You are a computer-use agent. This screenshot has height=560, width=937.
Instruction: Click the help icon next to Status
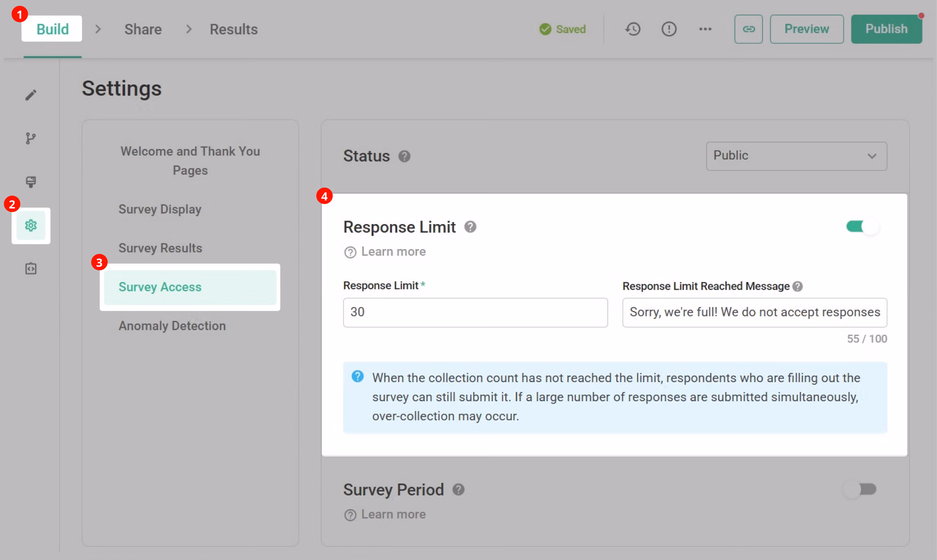(404, 156)
